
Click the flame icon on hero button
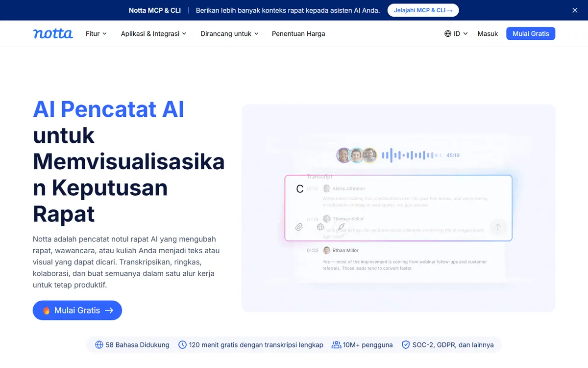pos(47,310)
